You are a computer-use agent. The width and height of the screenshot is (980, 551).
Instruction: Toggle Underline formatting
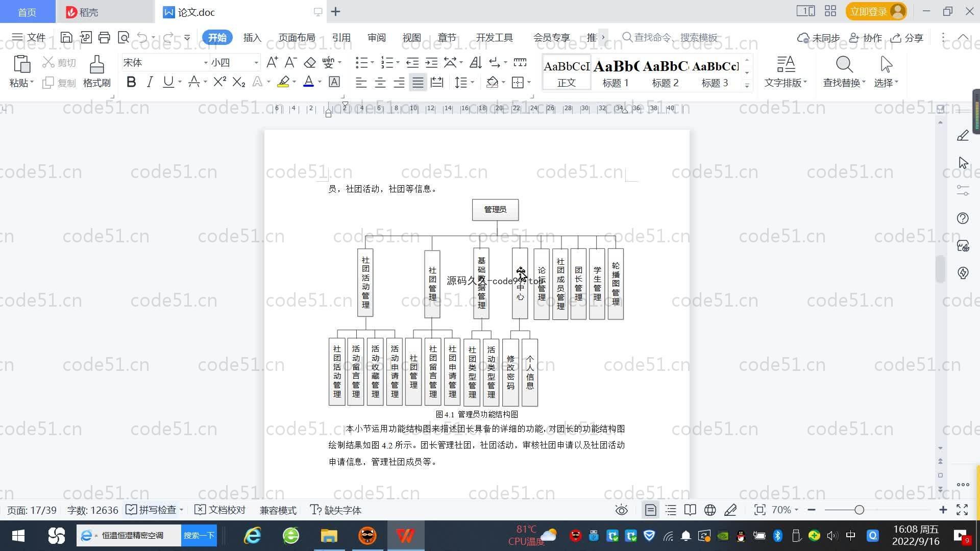(168, 82)
